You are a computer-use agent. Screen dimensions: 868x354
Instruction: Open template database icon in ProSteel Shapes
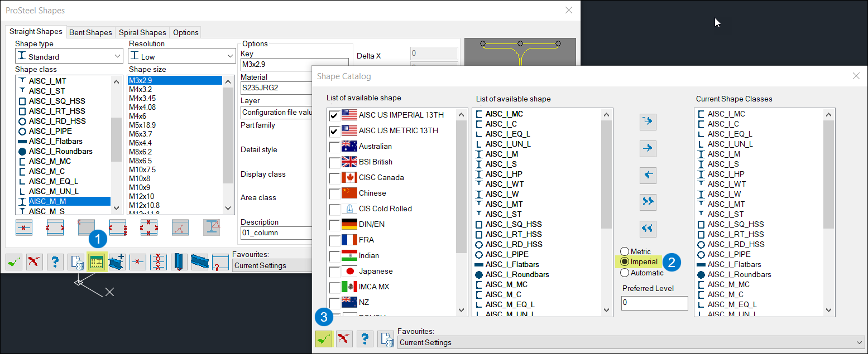(76, 261)
